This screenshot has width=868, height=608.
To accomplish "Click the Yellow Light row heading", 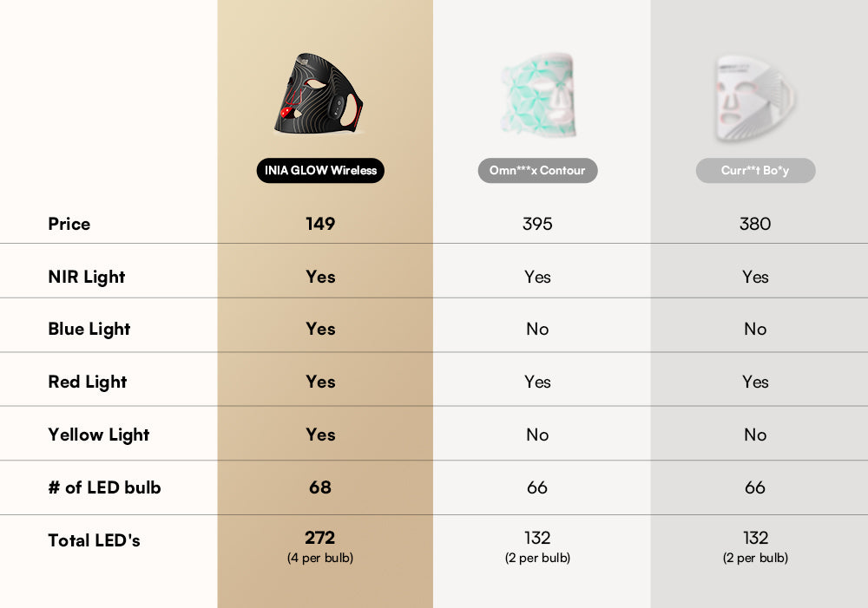I will point(99,435).
